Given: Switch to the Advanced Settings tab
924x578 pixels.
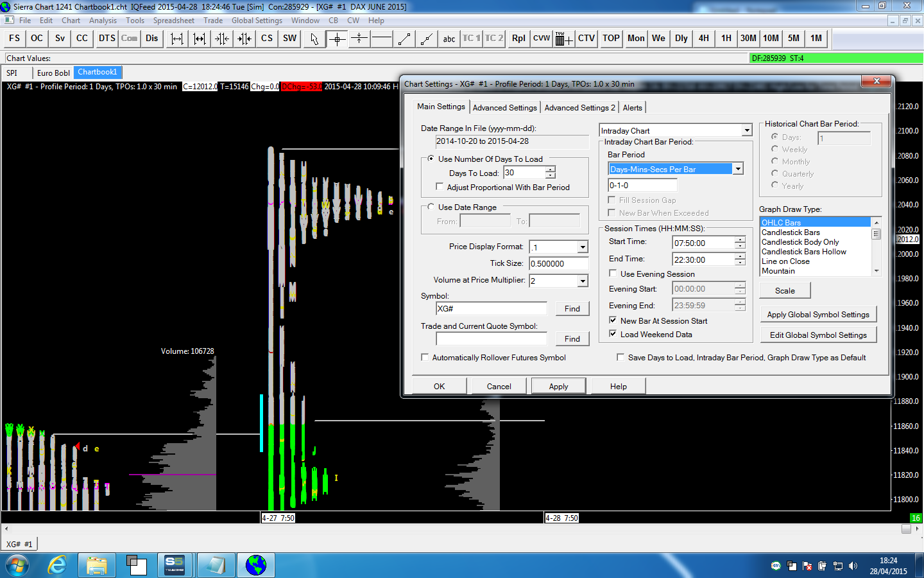Looking at the screenshot, I should (504, 108).
